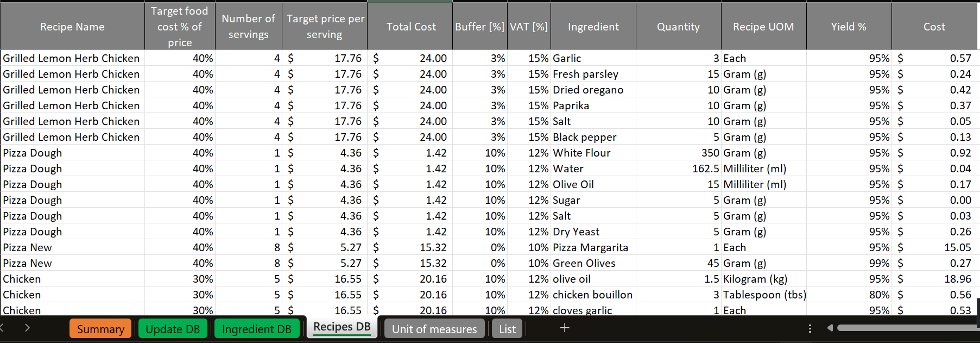Screen dimensions: 980x343
Task: Click the Green Olives ingredient cell
Action: coord(593,263)
